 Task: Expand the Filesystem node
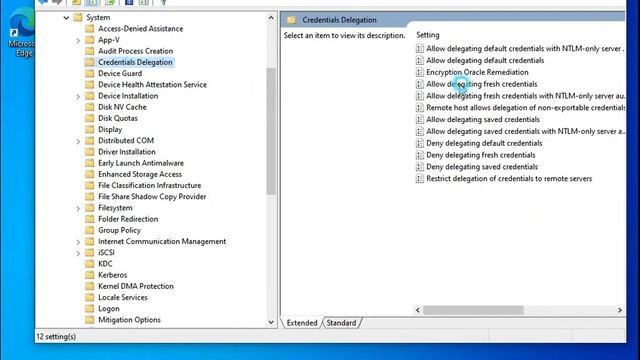click(x=78, y=209)
